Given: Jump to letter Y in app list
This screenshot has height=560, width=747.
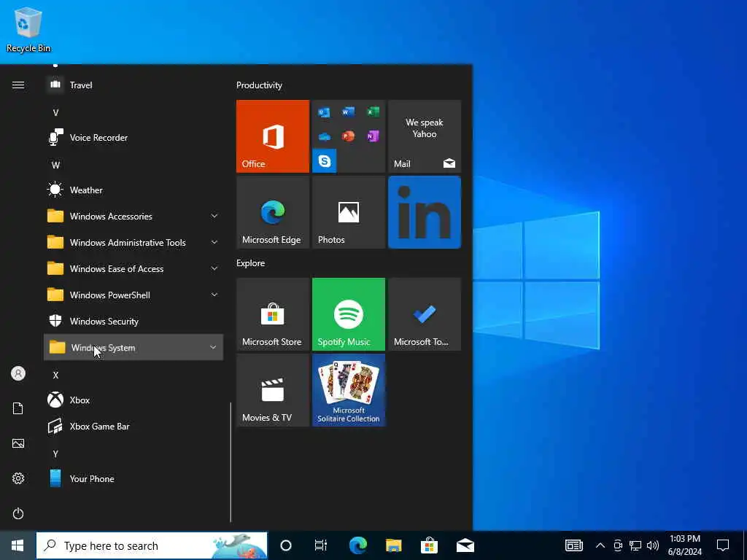Looking at the screenshot, I should point(55,454).
